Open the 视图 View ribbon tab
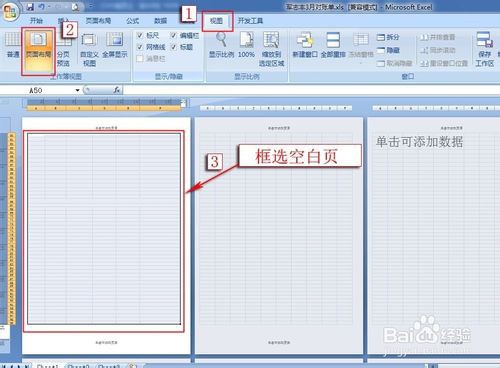The image size is (500, 368). click(x=216, y=21)
